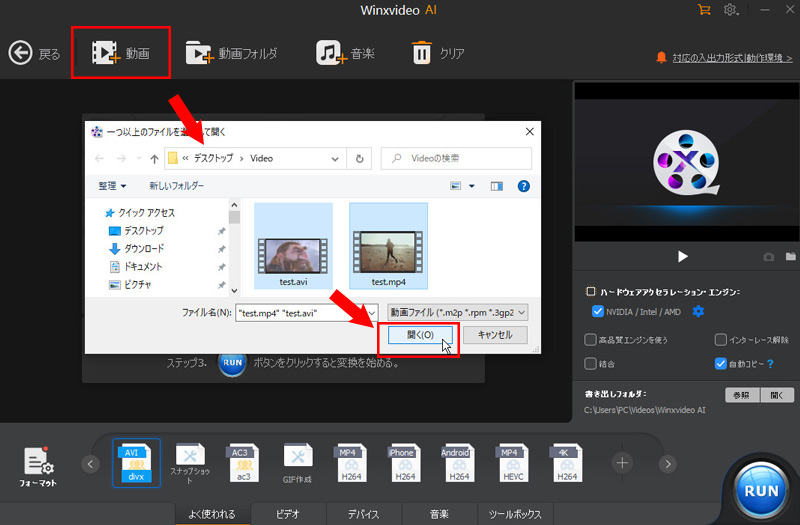
Task: Open the 自動コピー help question mark
Action: [x=770, y=364]
